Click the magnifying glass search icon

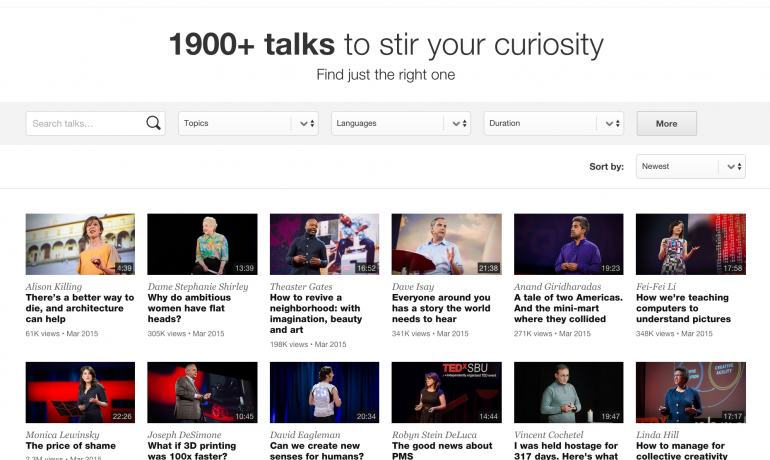point(153,123)
